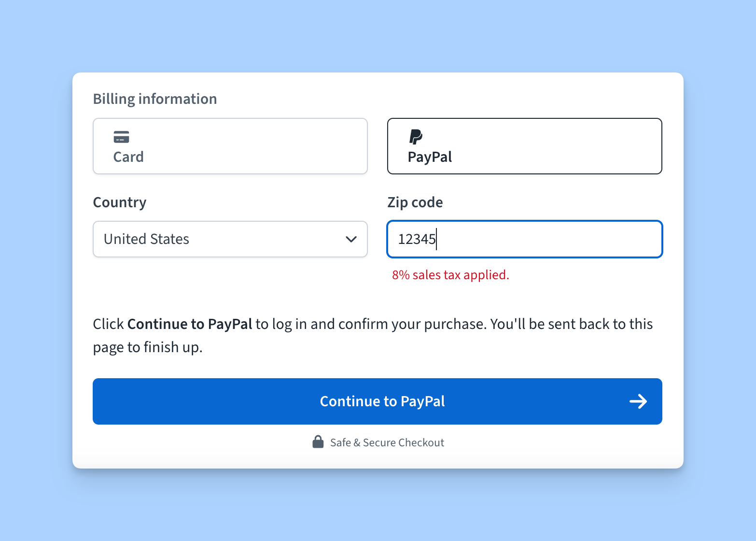
Task: Choose the PayPal payment method label
Action: click(x=430, y=157)
